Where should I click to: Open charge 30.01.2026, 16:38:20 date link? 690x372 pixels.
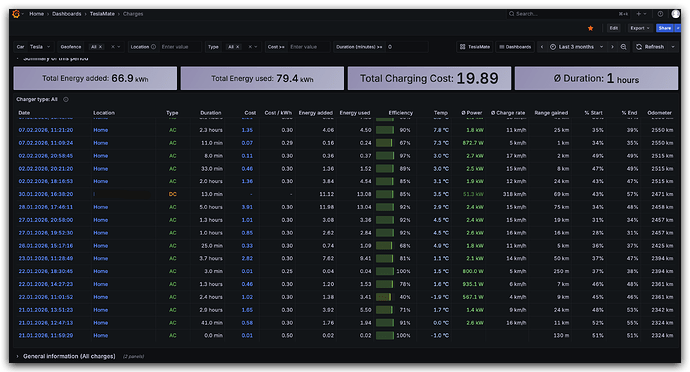[x=46, y=194]
